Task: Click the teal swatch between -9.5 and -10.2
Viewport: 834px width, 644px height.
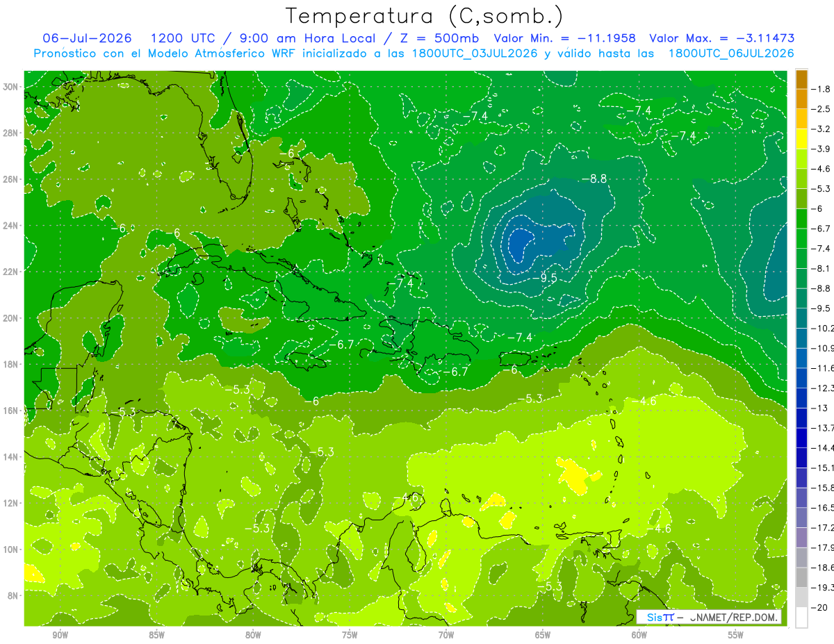Action: (801, 318)
